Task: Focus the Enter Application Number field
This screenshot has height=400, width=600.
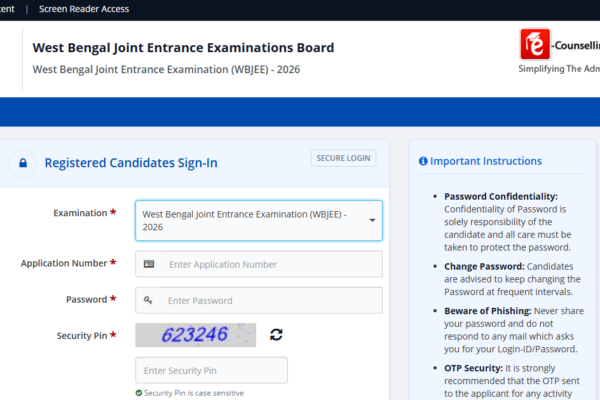Action: 270,264
